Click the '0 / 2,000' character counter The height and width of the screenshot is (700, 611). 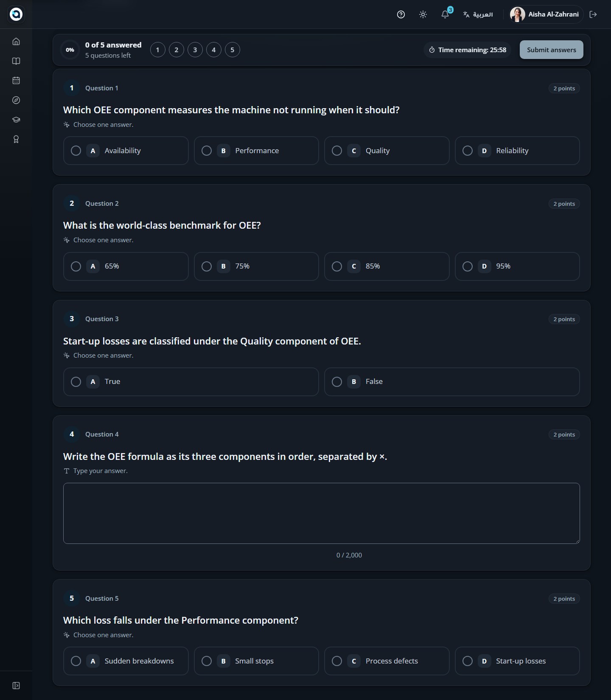tap(349, 555)
